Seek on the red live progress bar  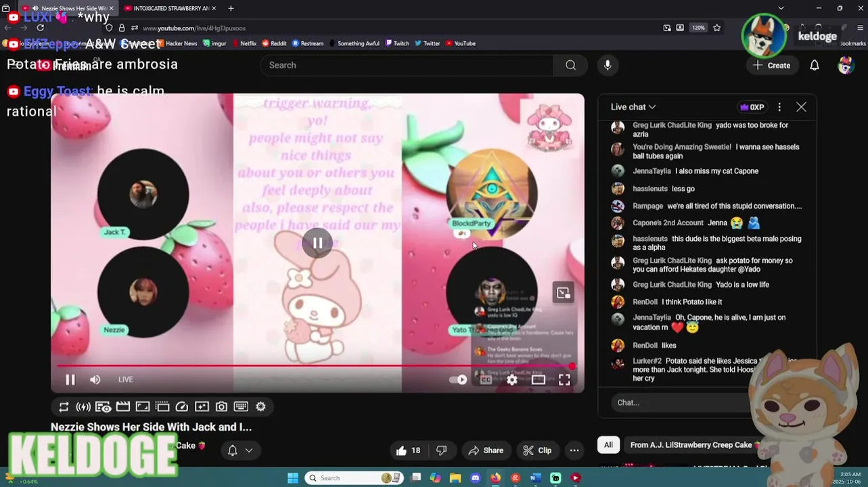click(315, 366)
